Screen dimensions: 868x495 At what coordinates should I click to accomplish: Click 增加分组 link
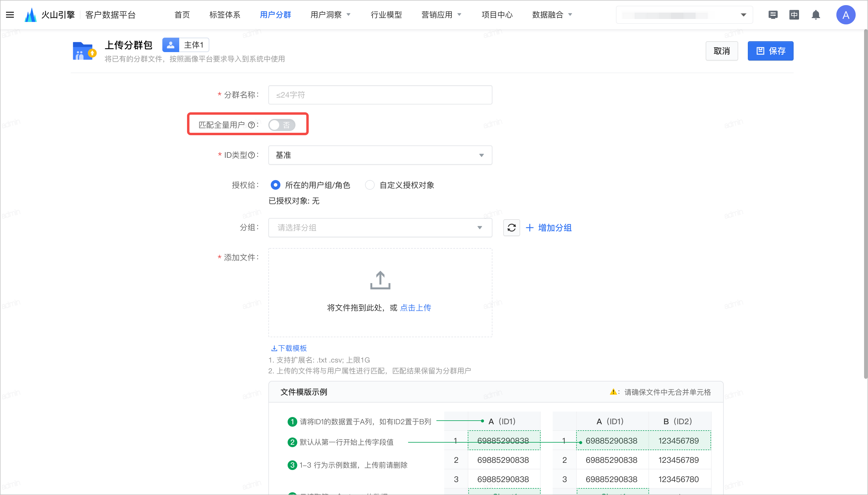click(x=548, y=227)
